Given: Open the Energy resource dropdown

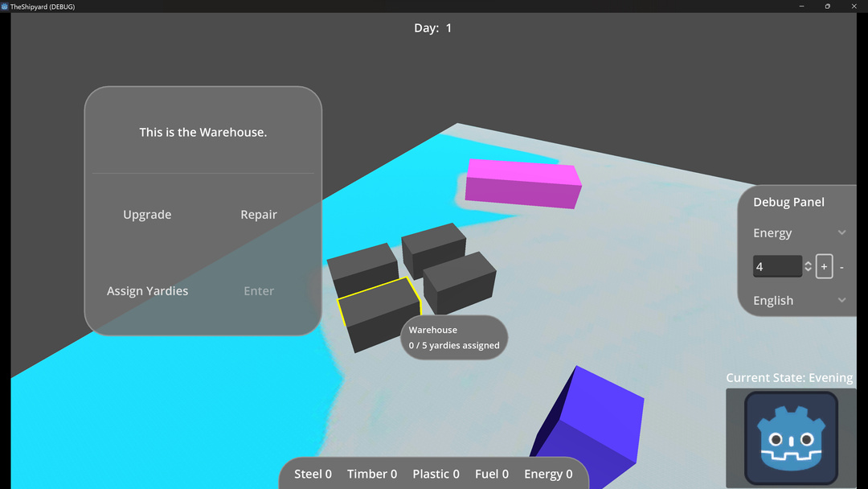Looking at the screenshot, I should tap(799, 233).
